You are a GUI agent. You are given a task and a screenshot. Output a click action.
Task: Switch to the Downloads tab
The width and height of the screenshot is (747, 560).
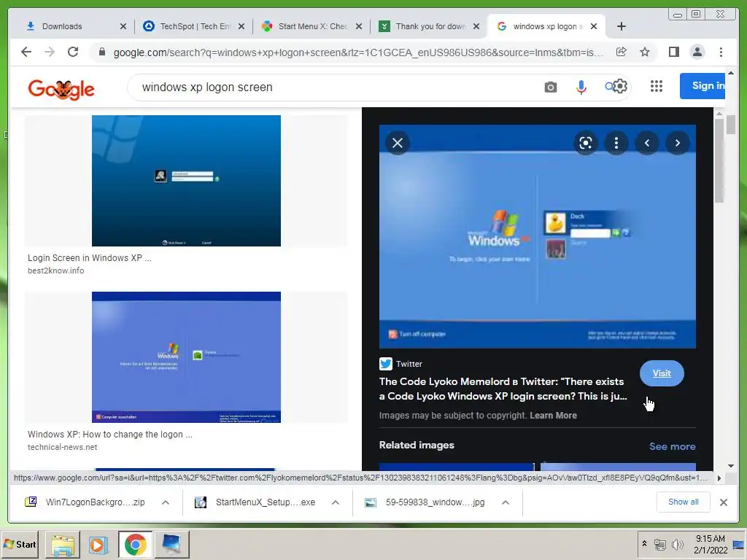click(62, 26)
